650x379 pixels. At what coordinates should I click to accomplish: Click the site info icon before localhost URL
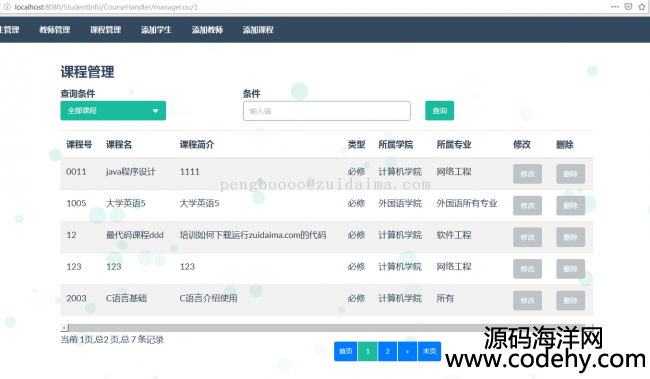pyautogui.click(x=7, y=7)
